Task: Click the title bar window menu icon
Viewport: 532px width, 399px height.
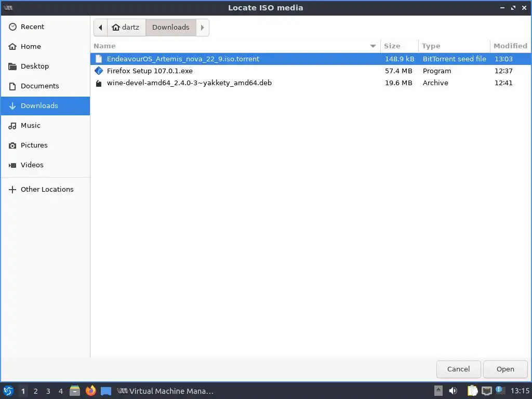Action: pyautogui.click(x=8, y=7)
